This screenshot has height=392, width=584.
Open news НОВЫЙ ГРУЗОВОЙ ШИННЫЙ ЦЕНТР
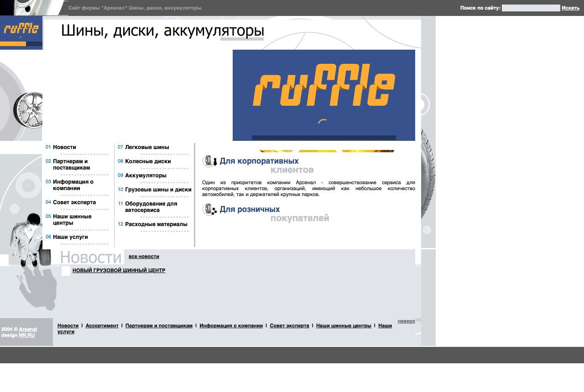point(119,271)
